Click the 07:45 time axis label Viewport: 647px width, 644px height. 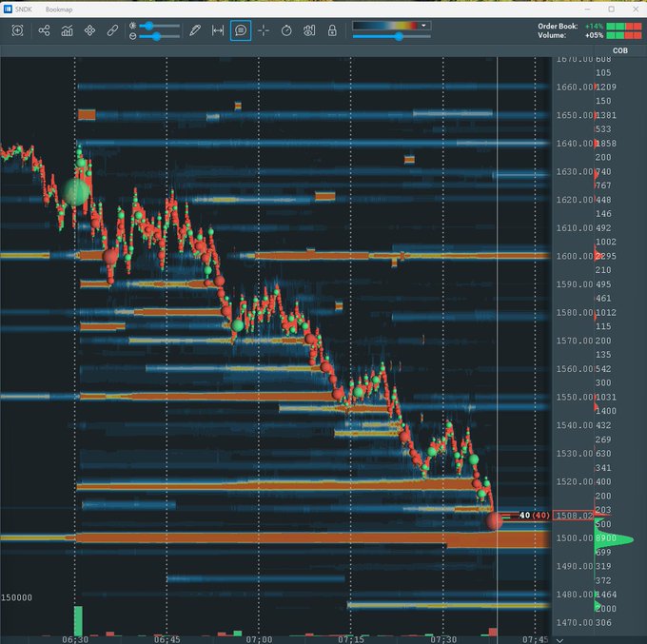tap(535, 639)
